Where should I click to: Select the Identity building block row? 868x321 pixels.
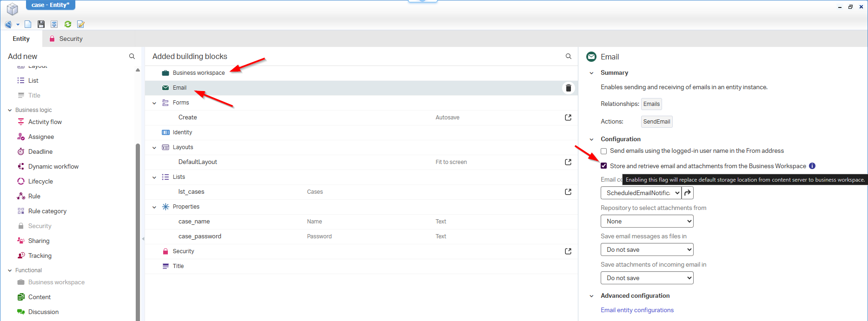tap(361, 132)
